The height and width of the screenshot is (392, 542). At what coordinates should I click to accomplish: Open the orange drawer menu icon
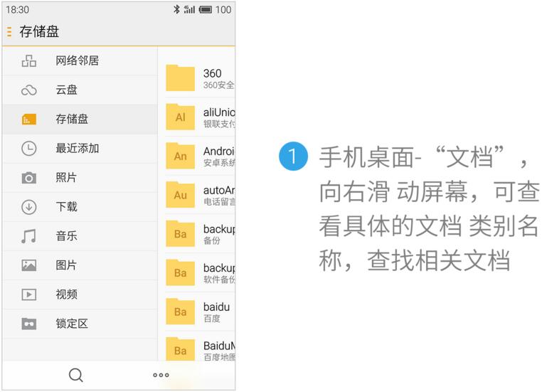tap(9, 32)
